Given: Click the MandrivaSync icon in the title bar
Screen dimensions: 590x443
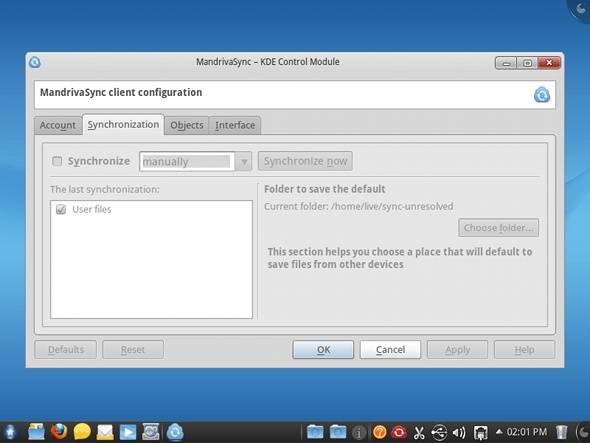Looking at the screenshot, I should (35, 62).
